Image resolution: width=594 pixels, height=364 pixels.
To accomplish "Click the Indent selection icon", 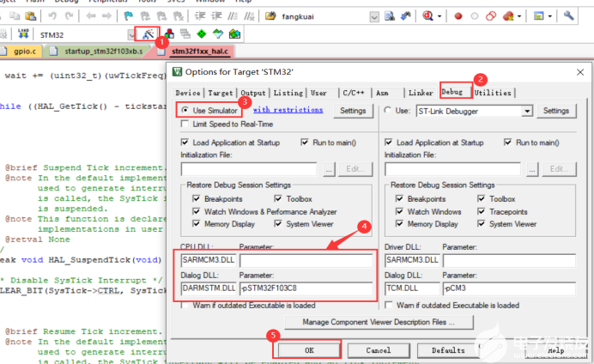I will point(200,16).
